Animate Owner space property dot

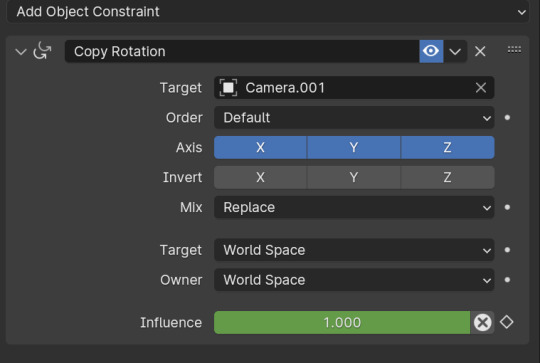507,280
